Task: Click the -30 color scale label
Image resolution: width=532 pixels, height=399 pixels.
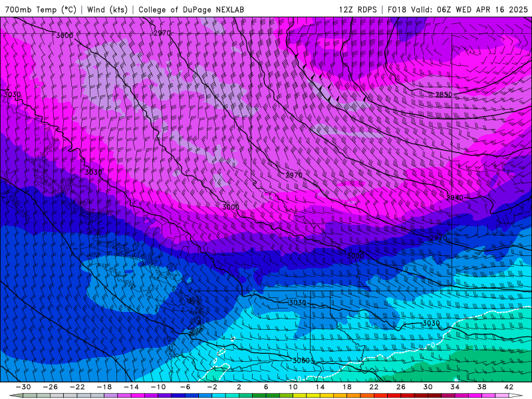Action: (23, 387)
